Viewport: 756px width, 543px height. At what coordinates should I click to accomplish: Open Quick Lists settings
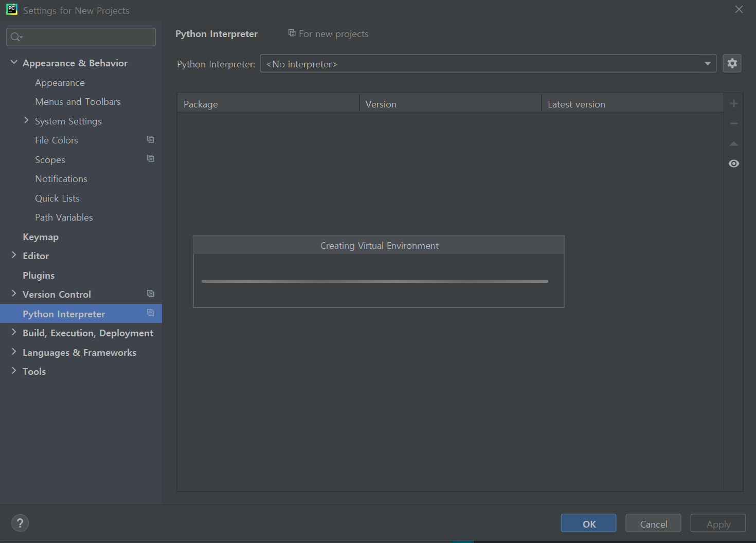(57, 198)
